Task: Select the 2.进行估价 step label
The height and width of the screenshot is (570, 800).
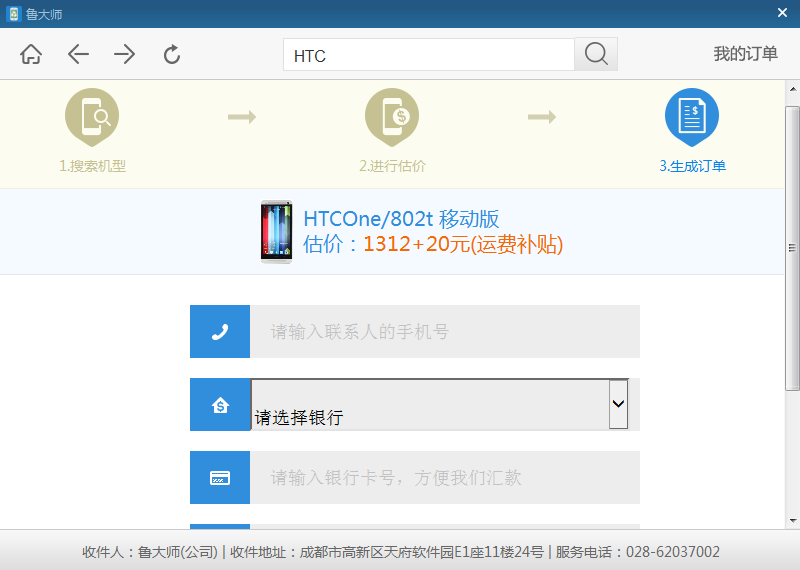Action: tap(392, 166)
